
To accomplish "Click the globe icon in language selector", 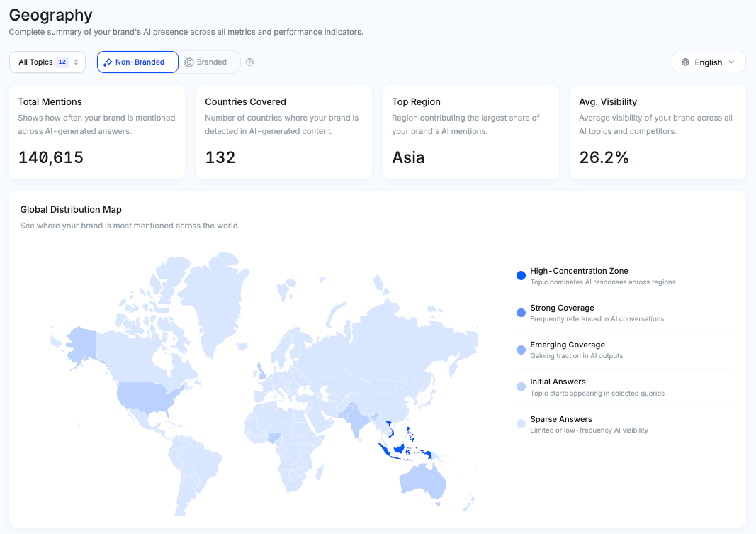I will [x=685, y=62].
